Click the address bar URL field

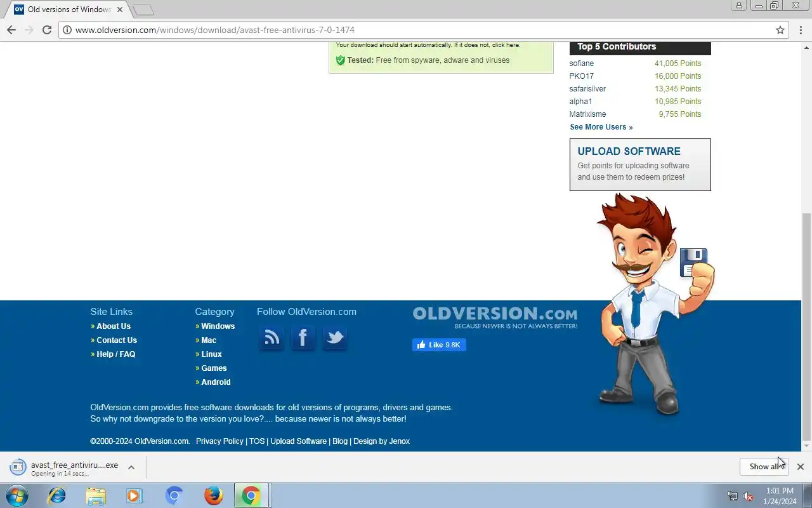coord(419,30)
